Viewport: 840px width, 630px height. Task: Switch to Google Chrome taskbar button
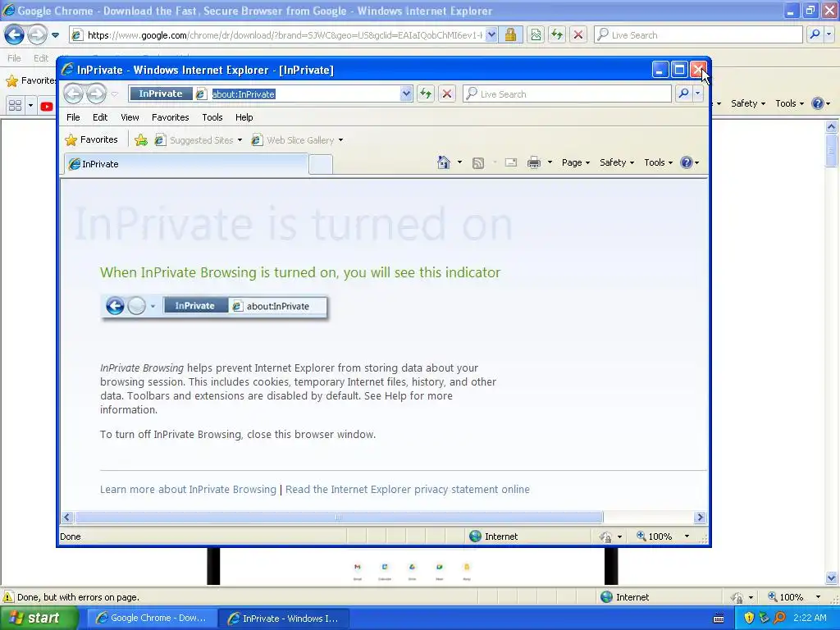pyautogui.click(x=152, y=618)
